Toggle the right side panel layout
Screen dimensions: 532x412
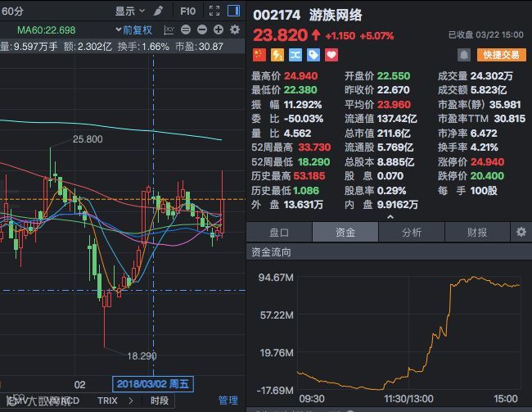click(x=234, y=11)
